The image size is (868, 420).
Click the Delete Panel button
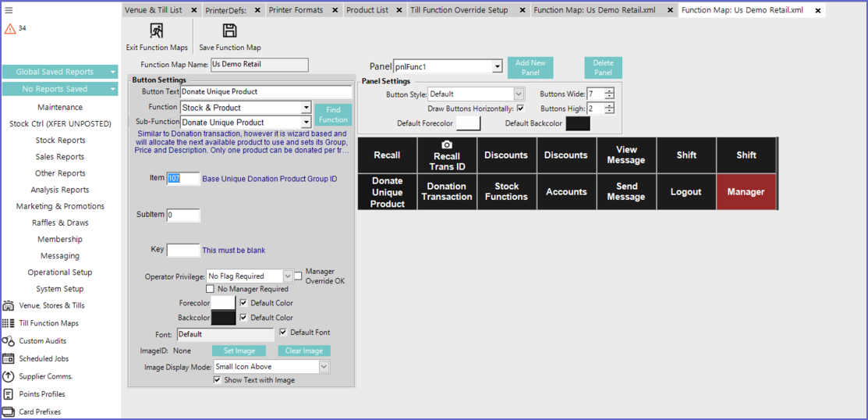coord(604,68)
